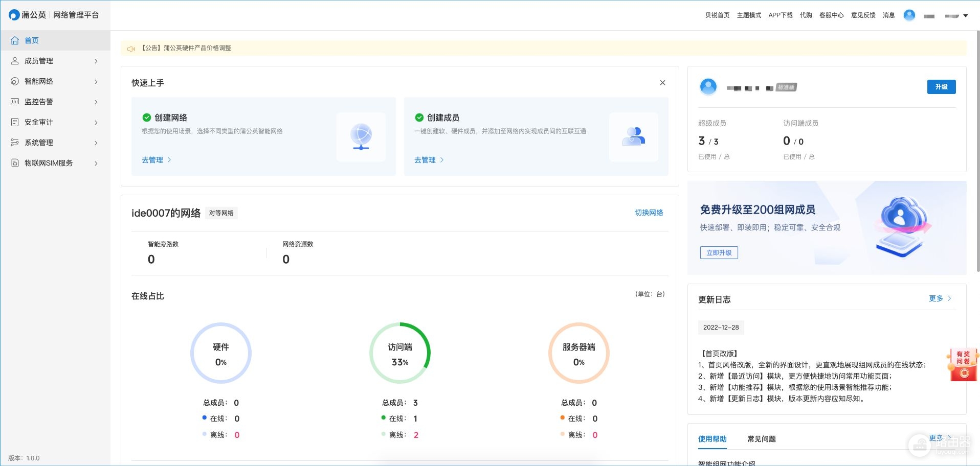This screenshot has width=980, height=466.
Task: Click the user avatar in top bar
Action: click(909, 15)
